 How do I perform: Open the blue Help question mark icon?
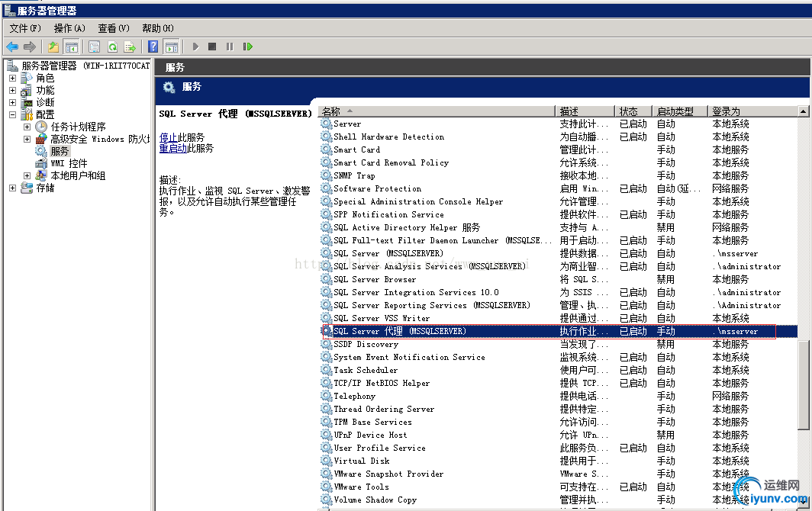153,47
